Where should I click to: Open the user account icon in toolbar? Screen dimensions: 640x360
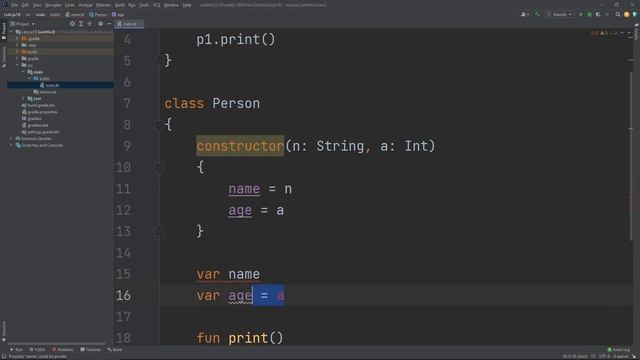coord(525,14)
